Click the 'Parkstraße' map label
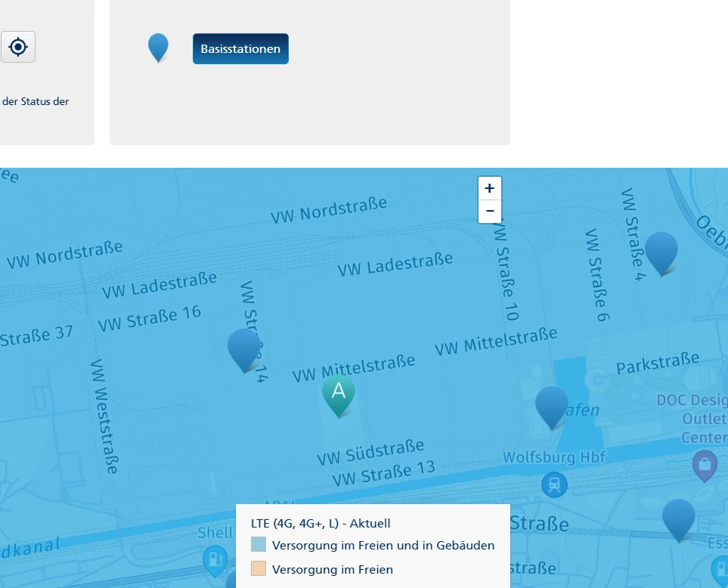Viewport: 728px width, 588px height. pos(658,363)
